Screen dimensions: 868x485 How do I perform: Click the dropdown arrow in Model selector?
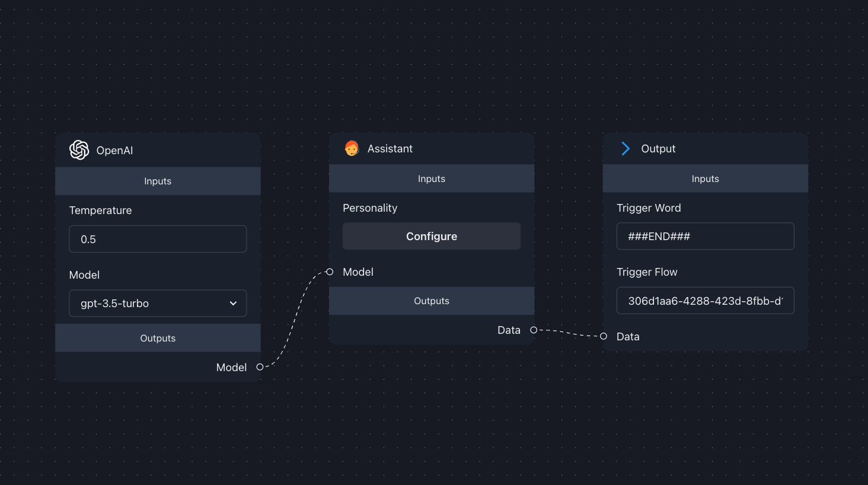click(x=233, y=303)
